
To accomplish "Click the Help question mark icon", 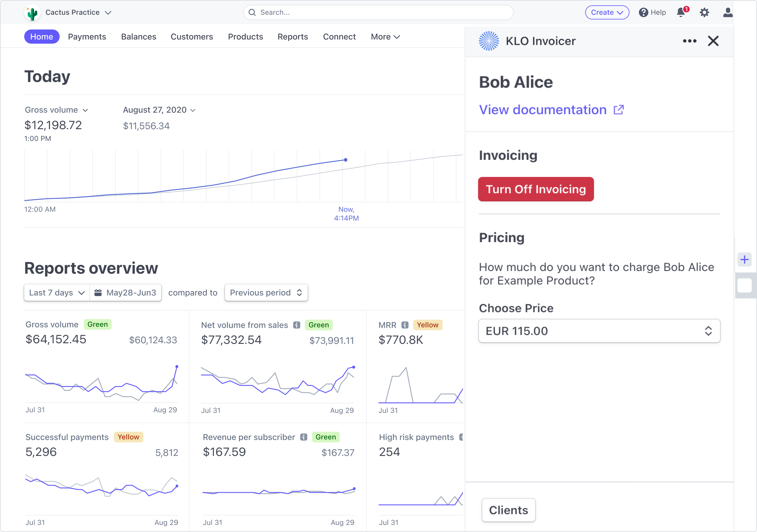I will tap(643, 12).
